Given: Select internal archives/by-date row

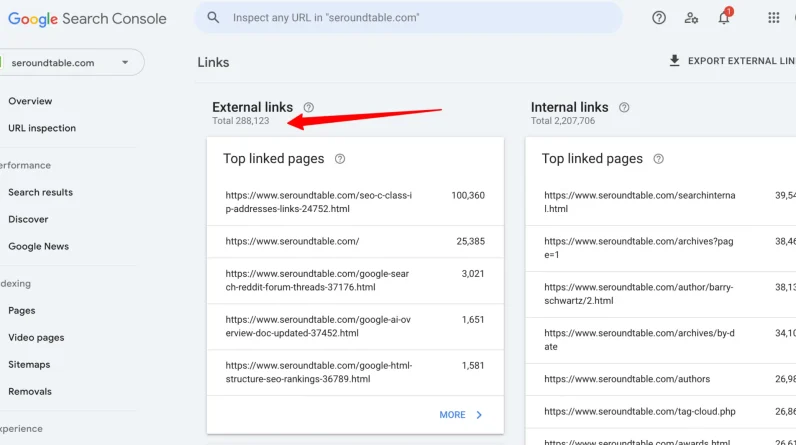Looking at the screenshot, I should coord(661,340).
